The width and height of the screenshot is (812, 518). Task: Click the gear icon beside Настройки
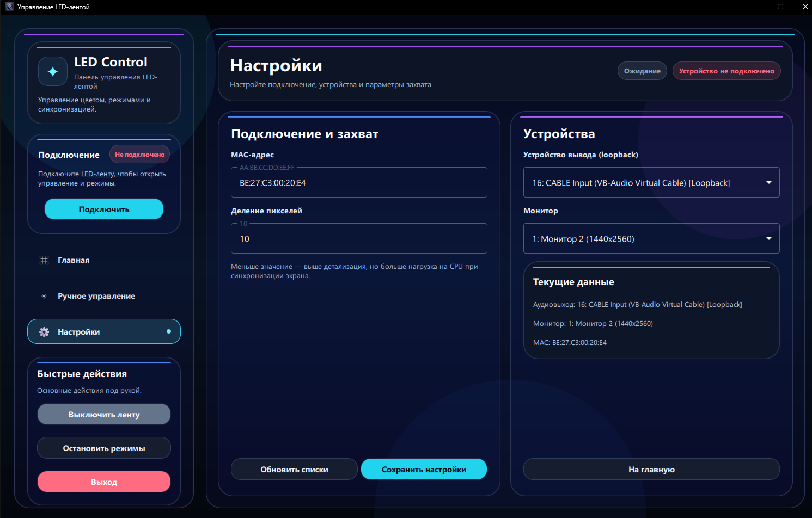click(44, 332)
